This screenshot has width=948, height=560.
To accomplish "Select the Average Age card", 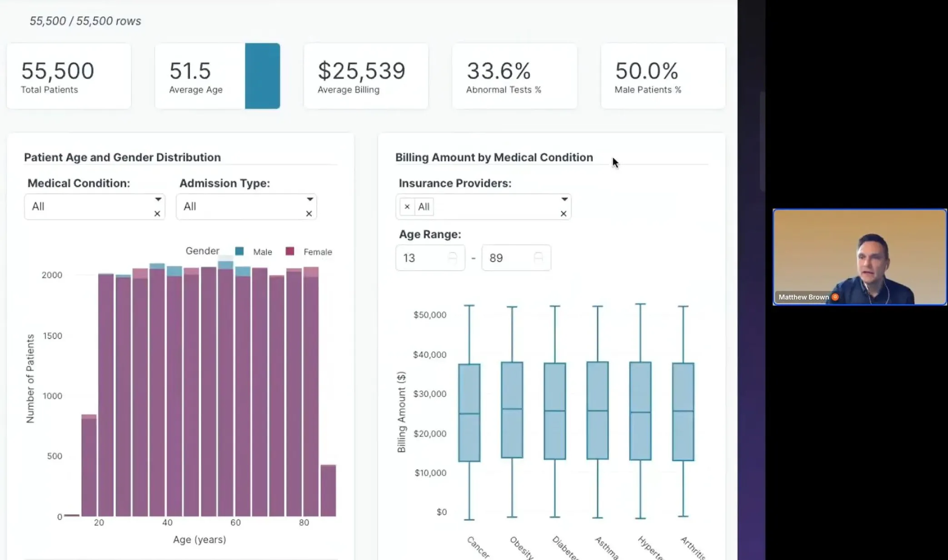I will [218, 76].
